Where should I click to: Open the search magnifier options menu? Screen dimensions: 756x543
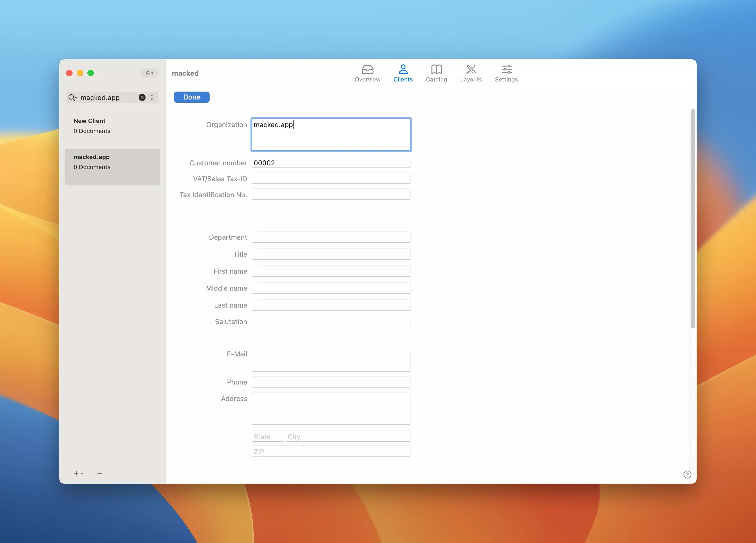pyautogui.click(x=73, y=98)
